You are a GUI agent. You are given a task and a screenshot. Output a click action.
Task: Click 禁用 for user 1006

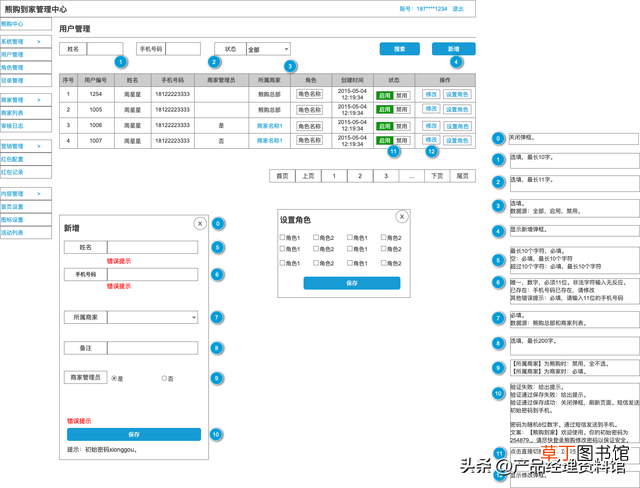[402, 126]
